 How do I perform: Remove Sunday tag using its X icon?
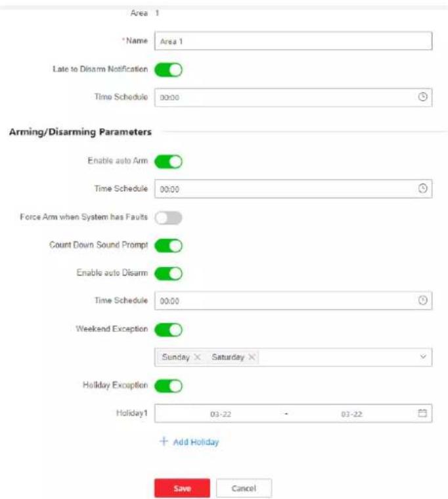coord(197,357)
